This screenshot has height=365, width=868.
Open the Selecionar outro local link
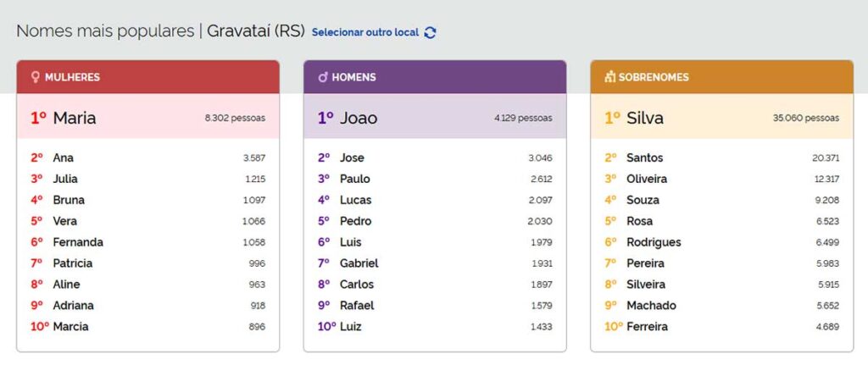[365, 32]
